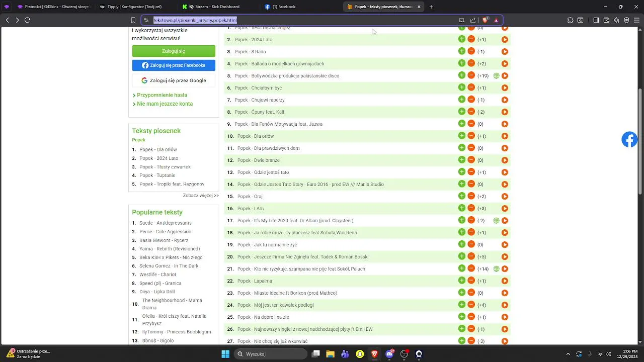Open translation globe for Bollywódzka produkcja pakistanskie disco

(497, 76)
